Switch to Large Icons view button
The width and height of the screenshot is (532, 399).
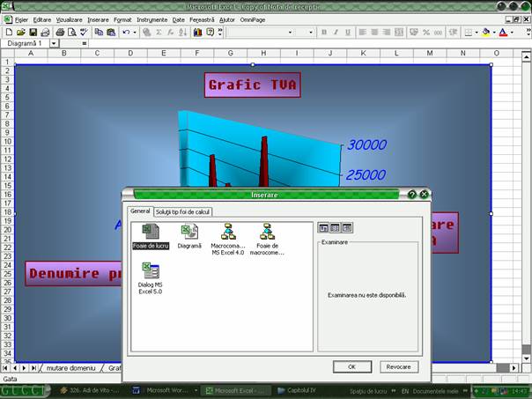[323, 227]
